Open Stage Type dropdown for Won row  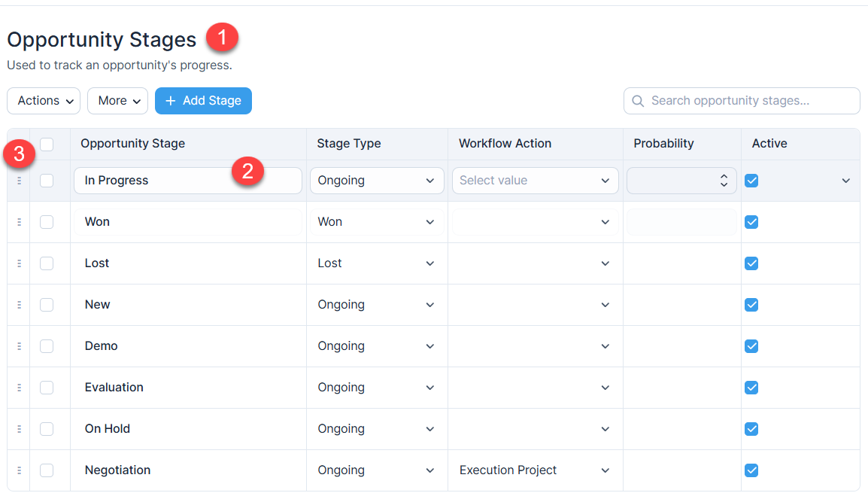[377, 222]
